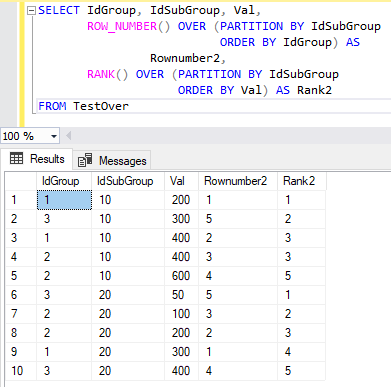Click the Results grid icon

[x=16, y=158]
